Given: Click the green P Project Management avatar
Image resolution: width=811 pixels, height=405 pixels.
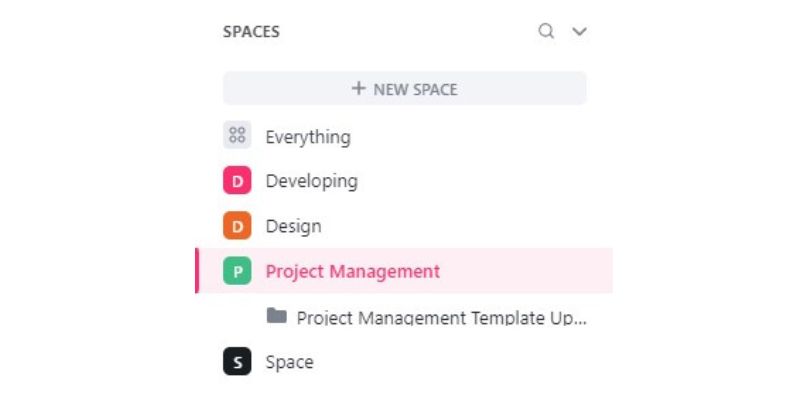Looking at the screenshot, I should pos(237,271).
